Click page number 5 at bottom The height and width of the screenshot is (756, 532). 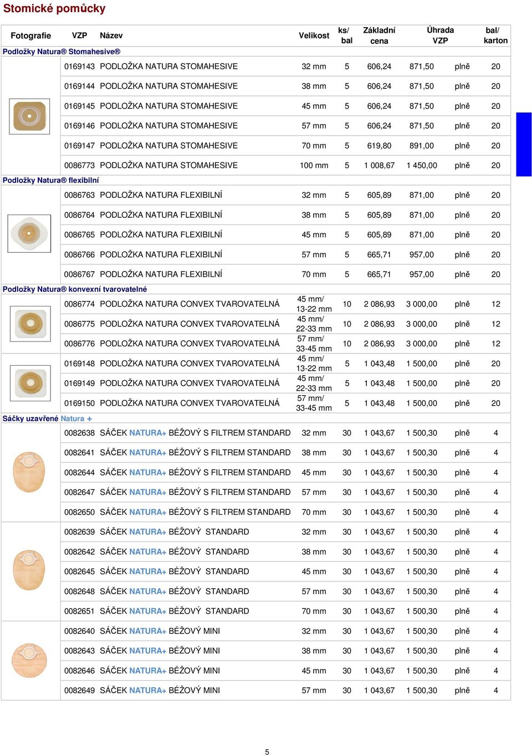pyautogui.click(x=267, y=752)
